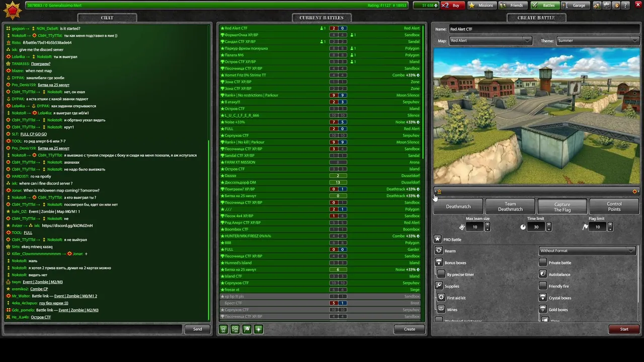Click the top experience progress bar

click(217, 6)
